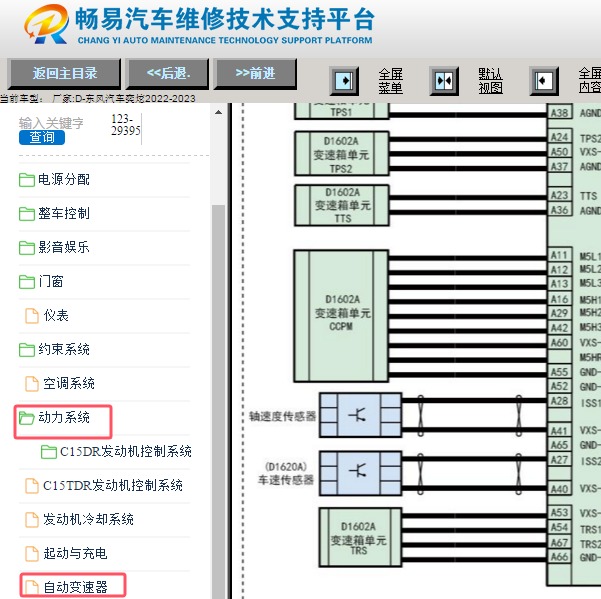Click the sidebar scroll-up arrow
This screenshot has width=601, height=599.
218,112
